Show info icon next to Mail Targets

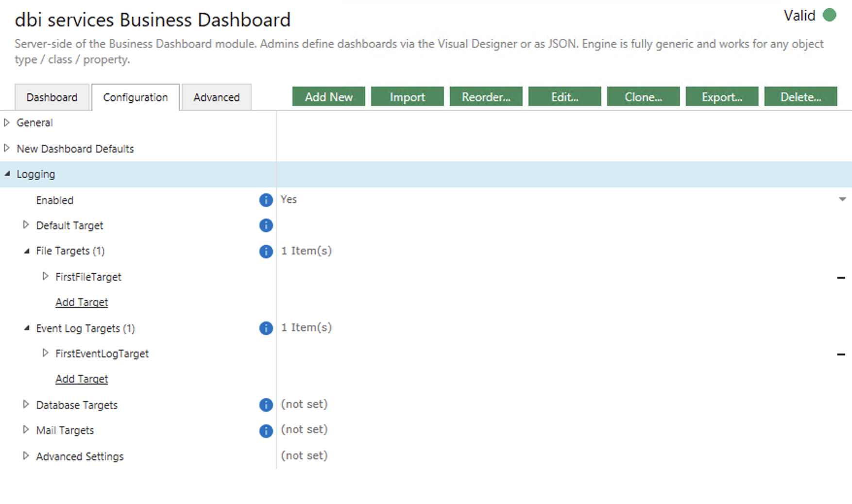tap(266, 431)
